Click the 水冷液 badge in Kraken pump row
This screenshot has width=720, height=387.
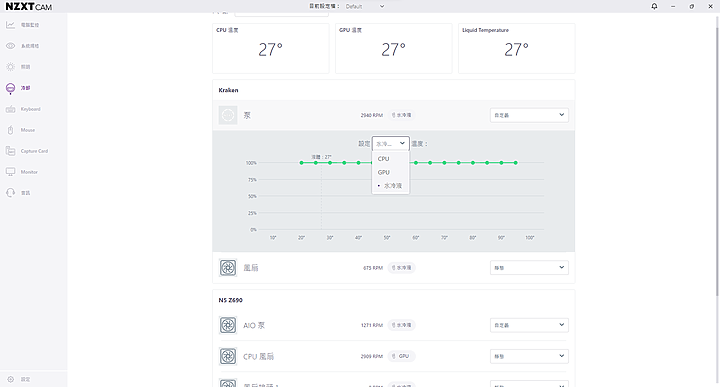pyautogui.click(x=401, y=115)
